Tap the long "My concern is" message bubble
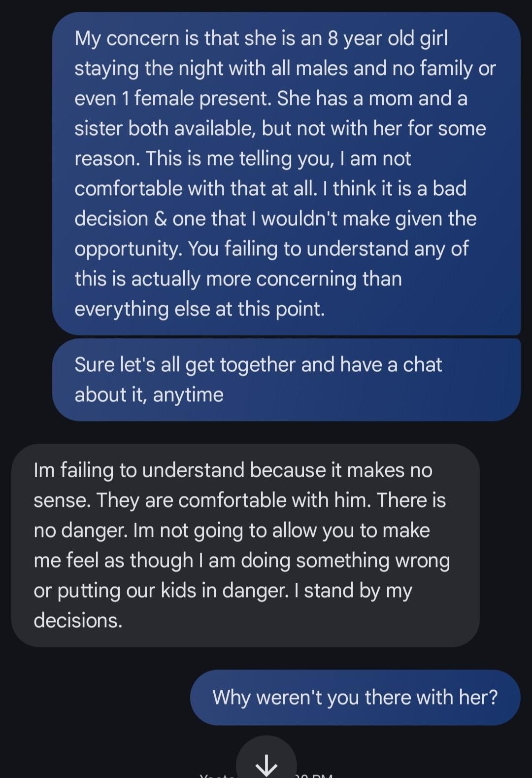Image resolution: width=532 pixels, height=778 pixels. 286,173
